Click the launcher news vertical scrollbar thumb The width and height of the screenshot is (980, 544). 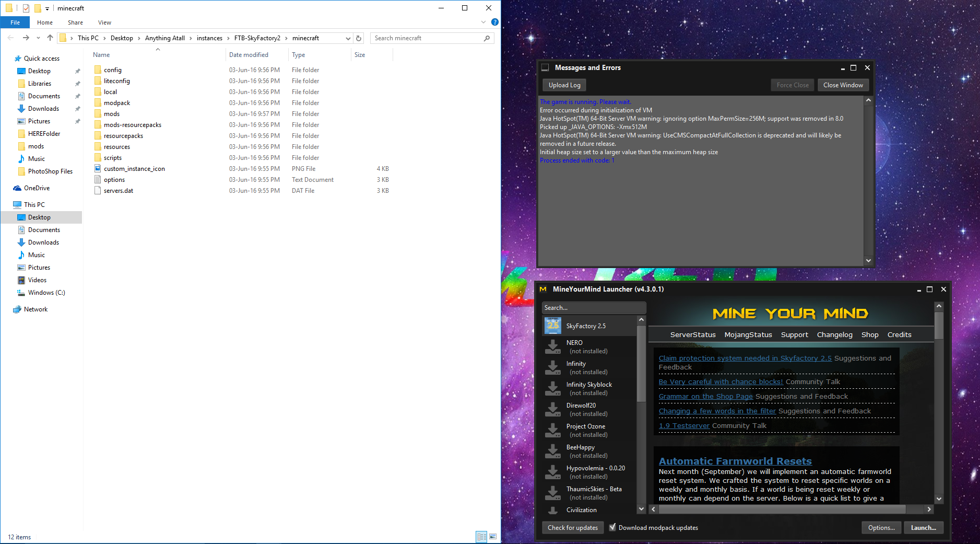coord(939,326)
